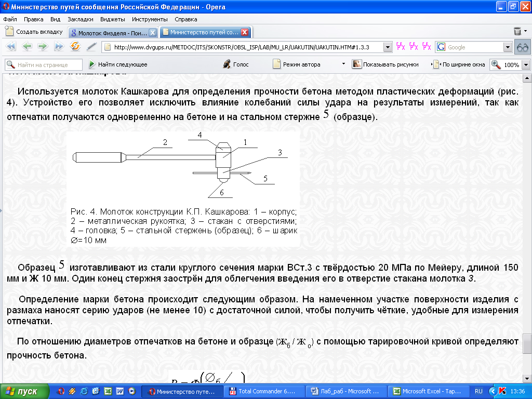Click Найти следующее button
Screen dimensions: 532x399
tap(118, 64)
